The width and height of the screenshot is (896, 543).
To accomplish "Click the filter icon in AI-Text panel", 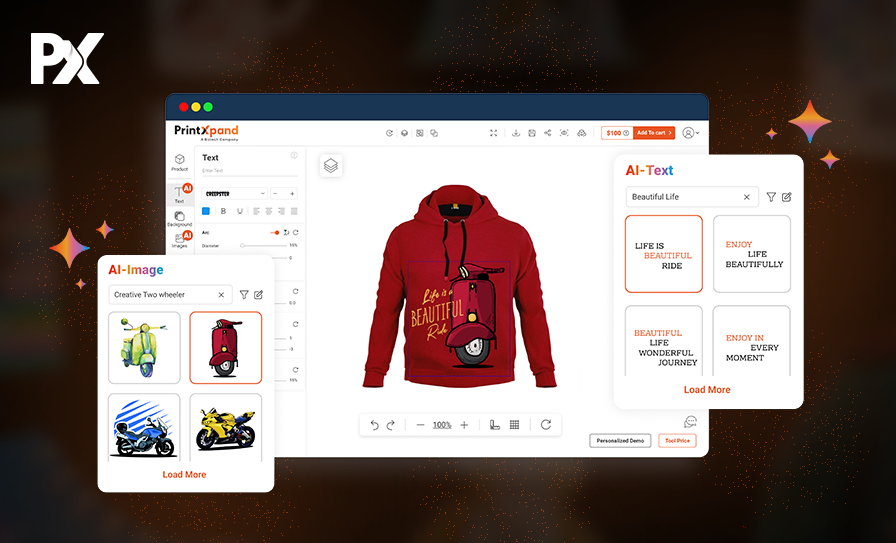I will [771, 197].
